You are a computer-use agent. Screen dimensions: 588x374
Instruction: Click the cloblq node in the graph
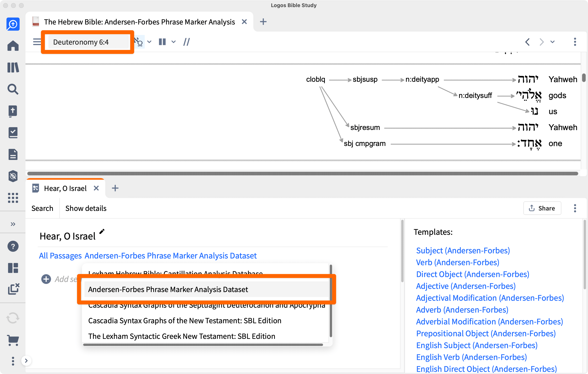coord(316,79)
